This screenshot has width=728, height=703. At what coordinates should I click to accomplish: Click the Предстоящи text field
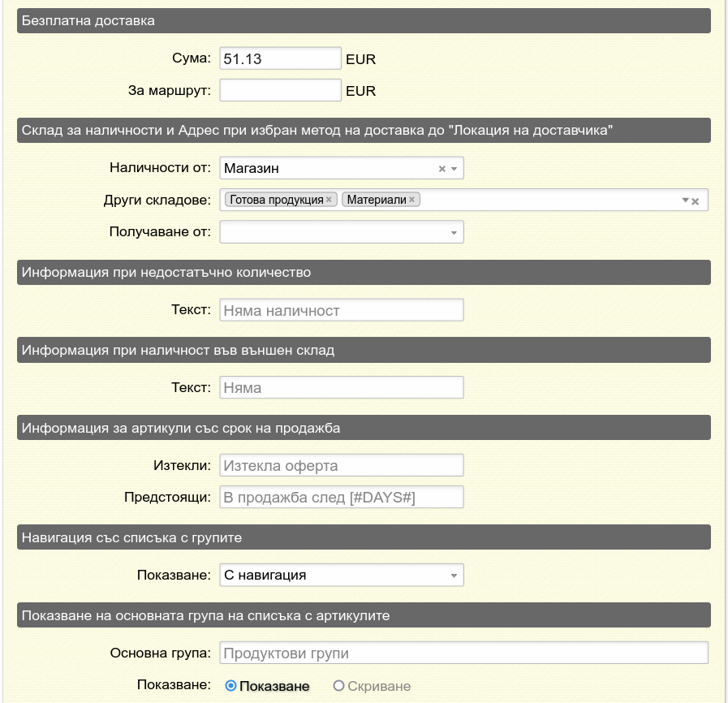pyautogui.click(x=342, y=497)
